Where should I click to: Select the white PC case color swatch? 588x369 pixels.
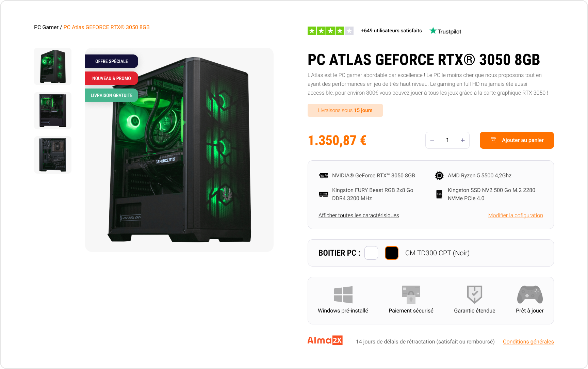[x=371, y=253]
